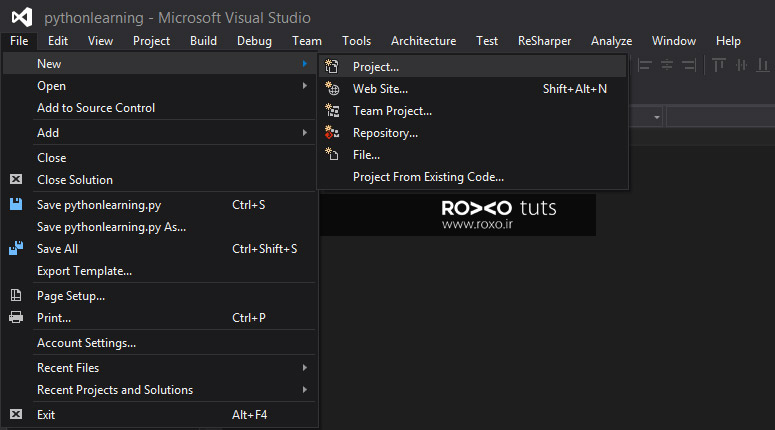775x430 pixels.
Task: Open the Debug menu
Action: point(254,41)
